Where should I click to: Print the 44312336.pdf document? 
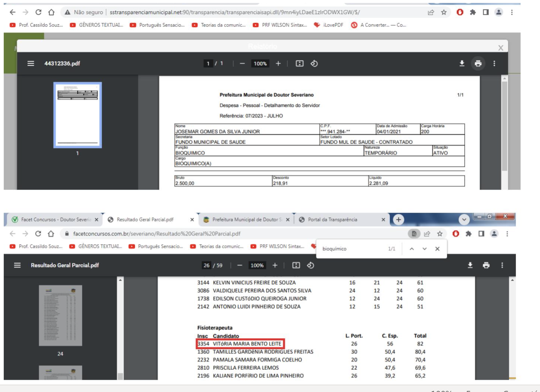478,63
